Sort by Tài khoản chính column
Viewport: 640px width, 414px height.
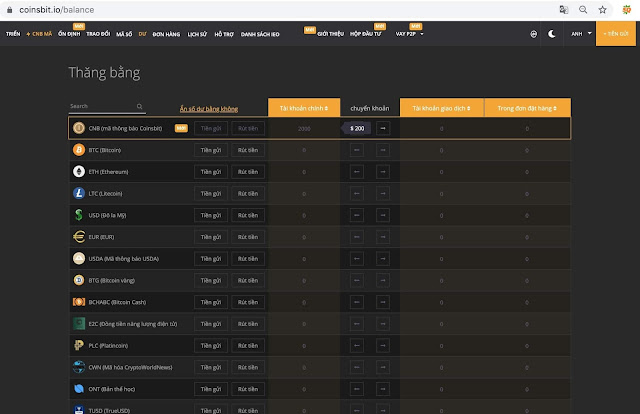[304, 108]
